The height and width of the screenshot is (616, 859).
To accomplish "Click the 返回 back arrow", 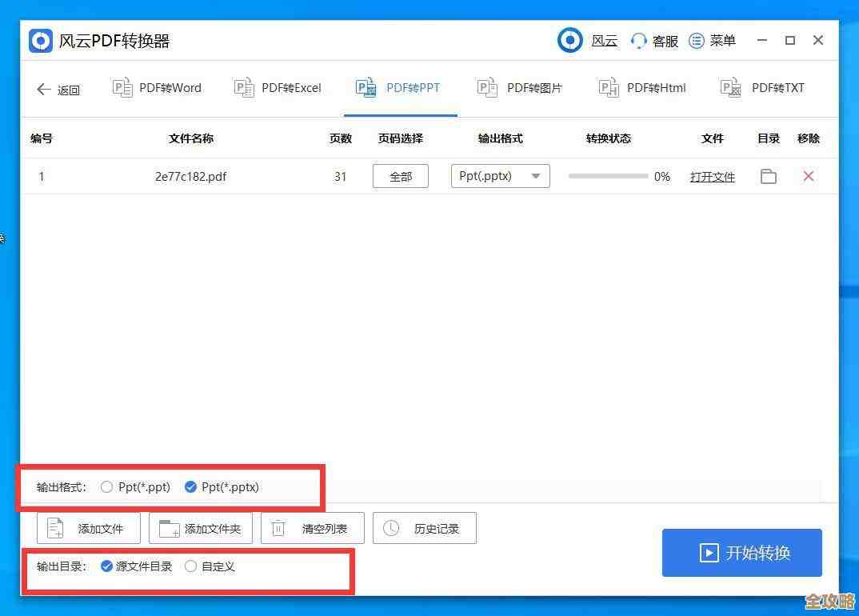I will (x=44, y=90).
